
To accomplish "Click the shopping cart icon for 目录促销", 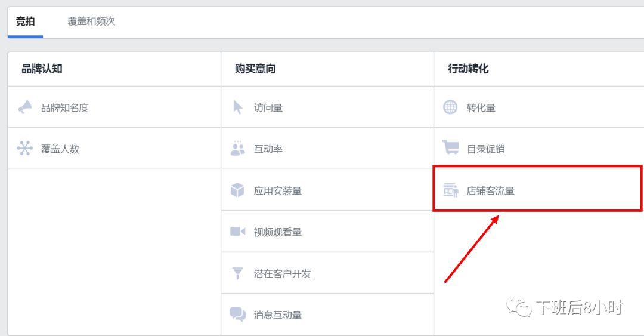I will [x=451, y=148].
